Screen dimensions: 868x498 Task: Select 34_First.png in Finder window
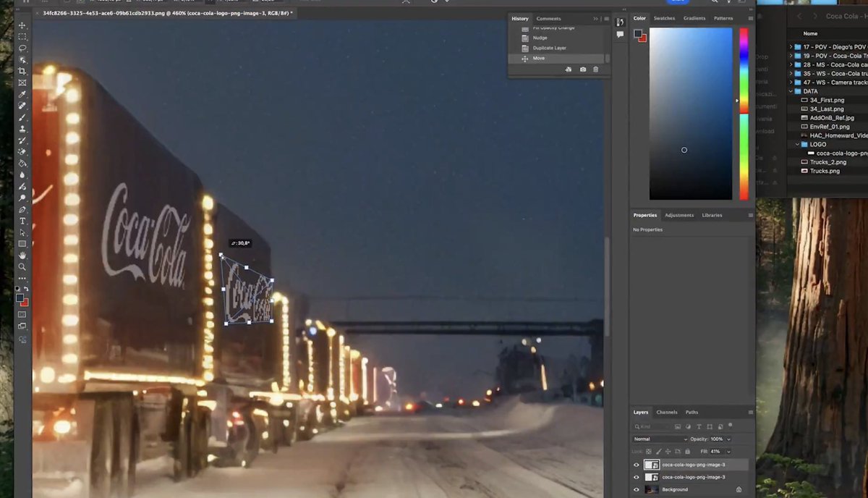click(827, 100)
